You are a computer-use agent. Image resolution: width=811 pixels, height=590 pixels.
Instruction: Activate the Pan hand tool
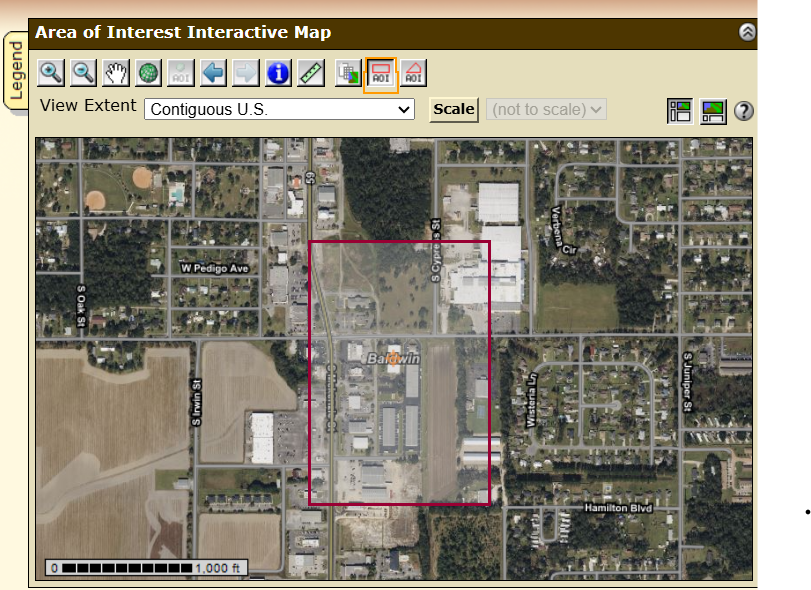[117, 73]
